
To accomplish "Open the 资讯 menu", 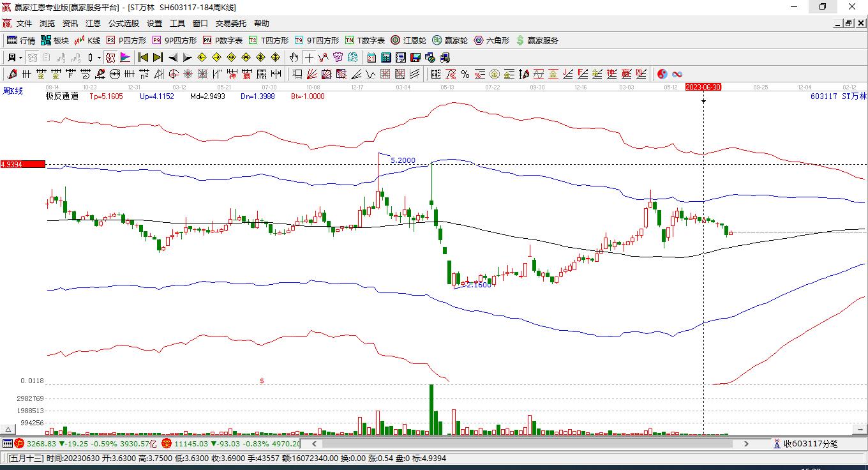I will point(70,24).
